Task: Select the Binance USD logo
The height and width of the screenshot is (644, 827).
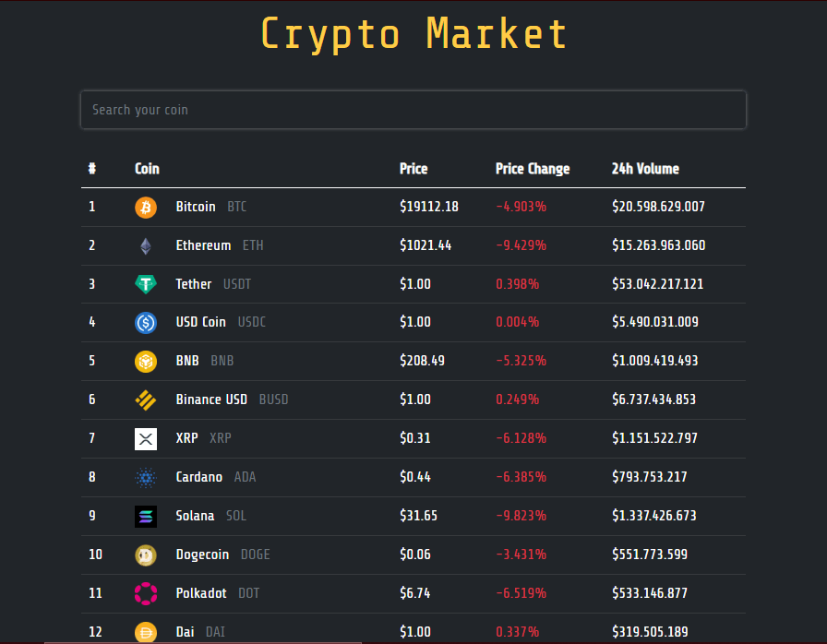Action: [145, 400]
